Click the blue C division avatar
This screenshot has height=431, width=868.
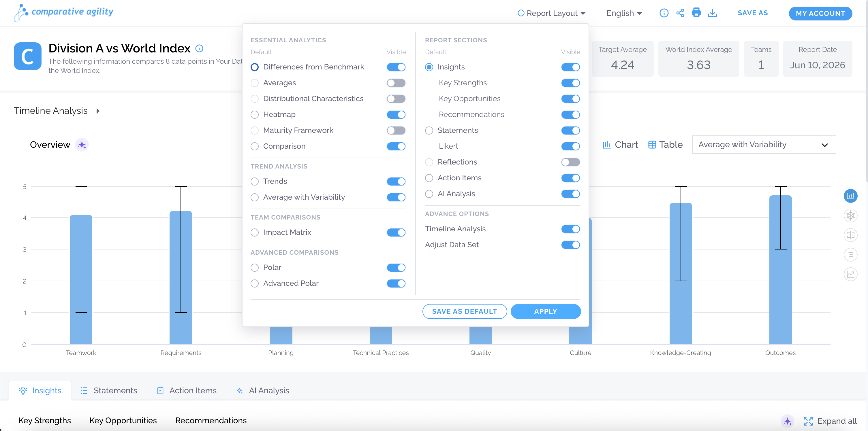[x=28, y=56]
